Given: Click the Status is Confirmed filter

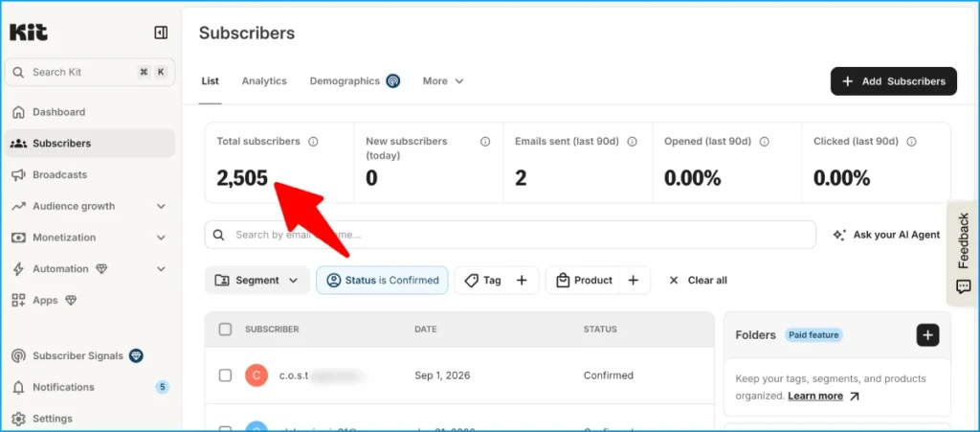Looking at the screenshot, I should point(382,280).
